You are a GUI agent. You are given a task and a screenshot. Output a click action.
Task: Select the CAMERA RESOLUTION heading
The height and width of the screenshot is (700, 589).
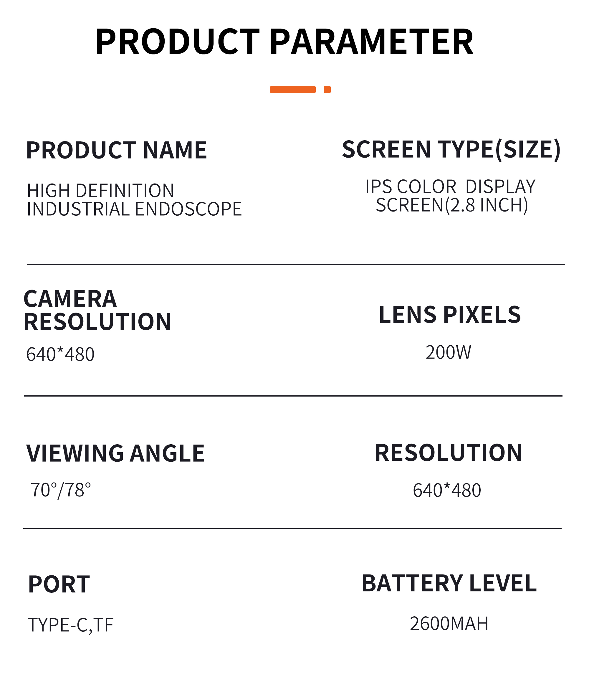click(x=97, y=310)
